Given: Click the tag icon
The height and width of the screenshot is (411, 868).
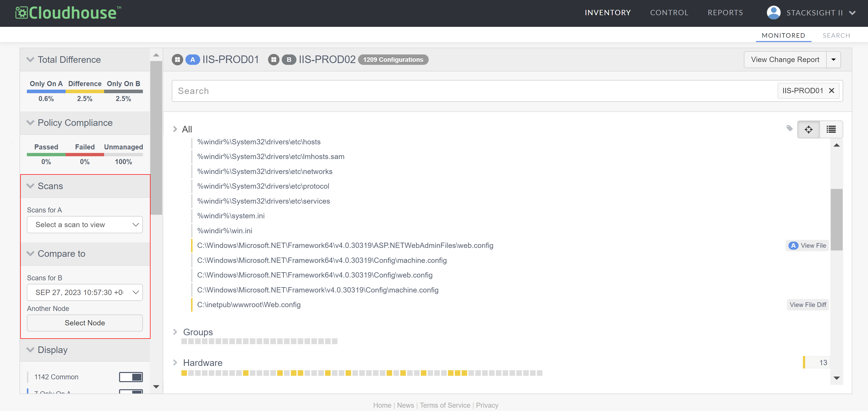Looking at the screenshot, I should pyautogui.click(x=789, y=128).
